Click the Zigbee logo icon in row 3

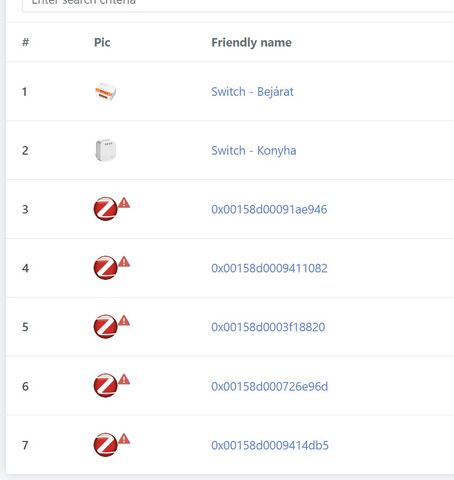click(x=105, y=209)
